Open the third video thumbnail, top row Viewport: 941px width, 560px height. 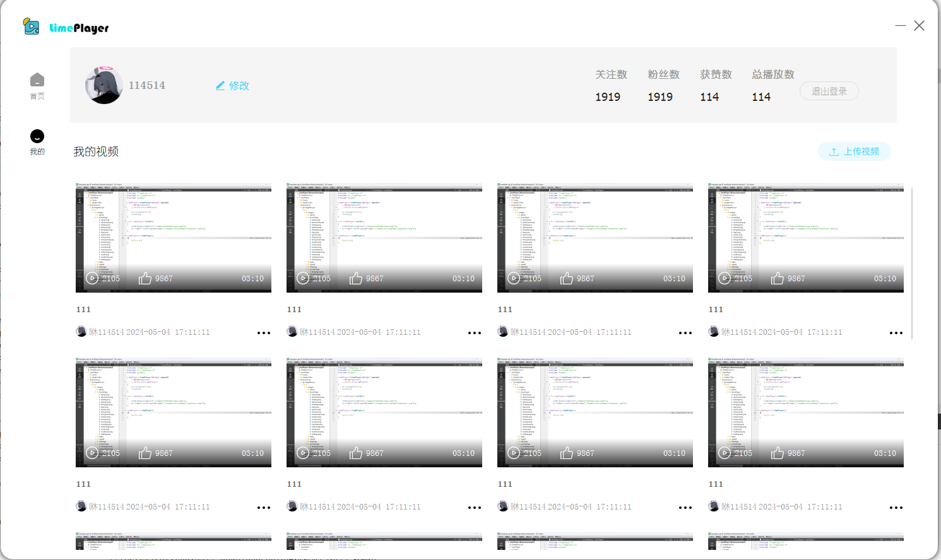tap(595, 238)
